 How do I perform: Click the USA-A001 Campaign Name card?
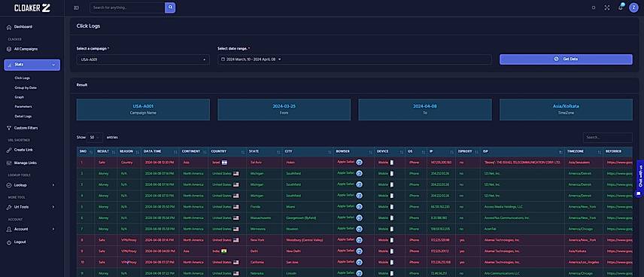pos(143,109)
